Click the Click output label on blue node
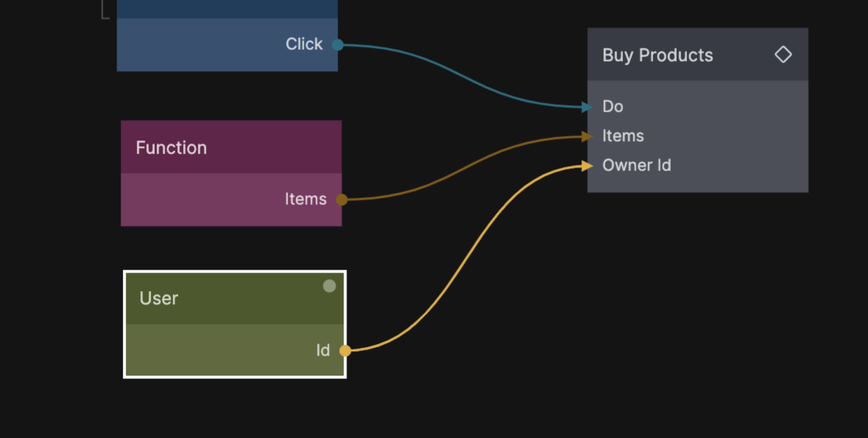This screenshot has width=868, height=438. (x=304, y=44)
